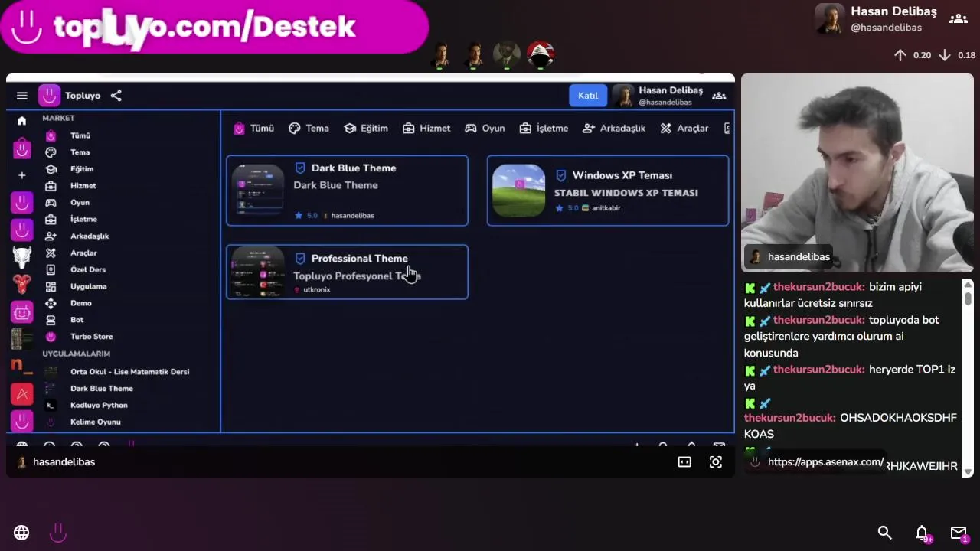Click the viewer avatar with red cap
Screen dimensions: 980x551
point(541,55)
